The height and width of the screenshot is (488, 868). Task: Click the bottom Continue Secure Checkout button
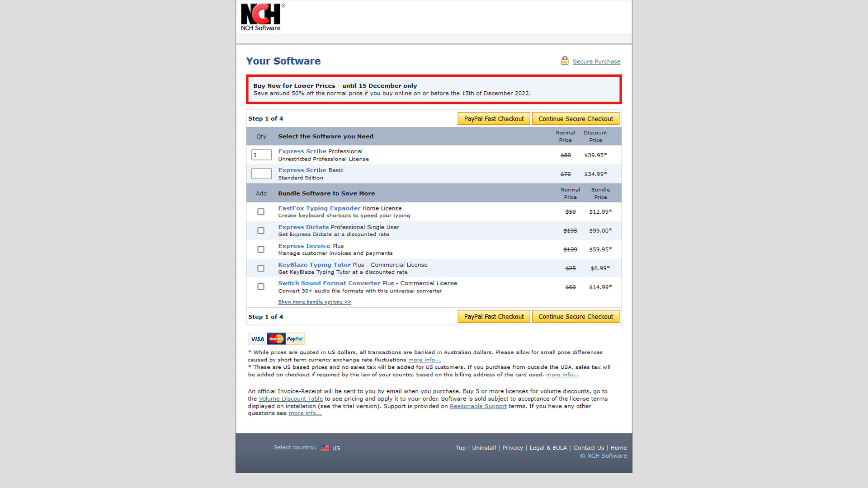576,317
